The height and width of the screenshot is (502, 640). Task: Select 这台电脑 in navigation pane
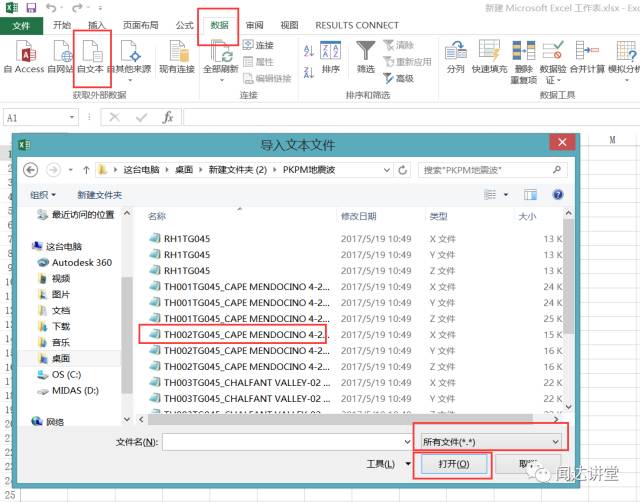tap(57, 246)
